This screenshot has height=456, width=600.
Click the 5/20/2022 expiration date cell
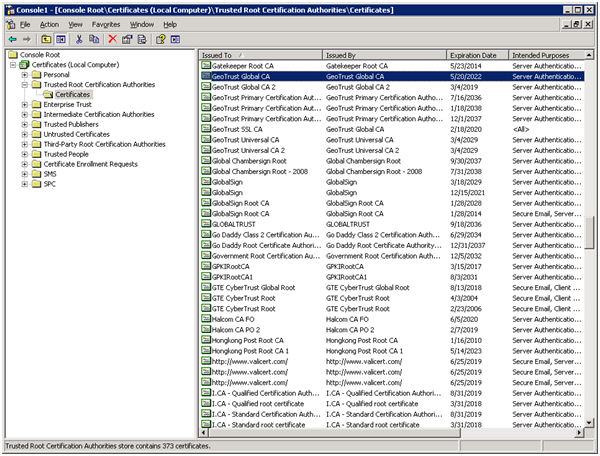coord(466,77)
